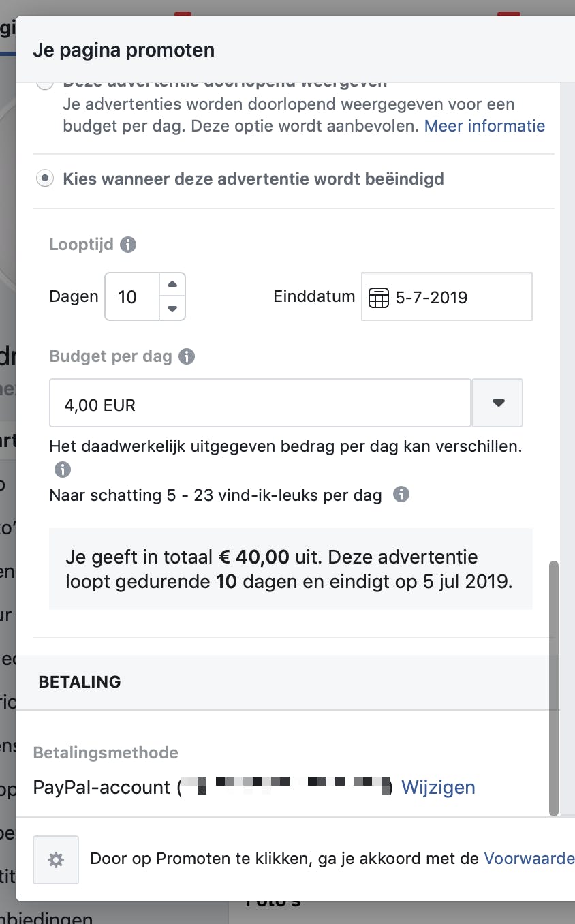Click the Looptijd info icon
The image size is (575, 924).
coord(128,245)
